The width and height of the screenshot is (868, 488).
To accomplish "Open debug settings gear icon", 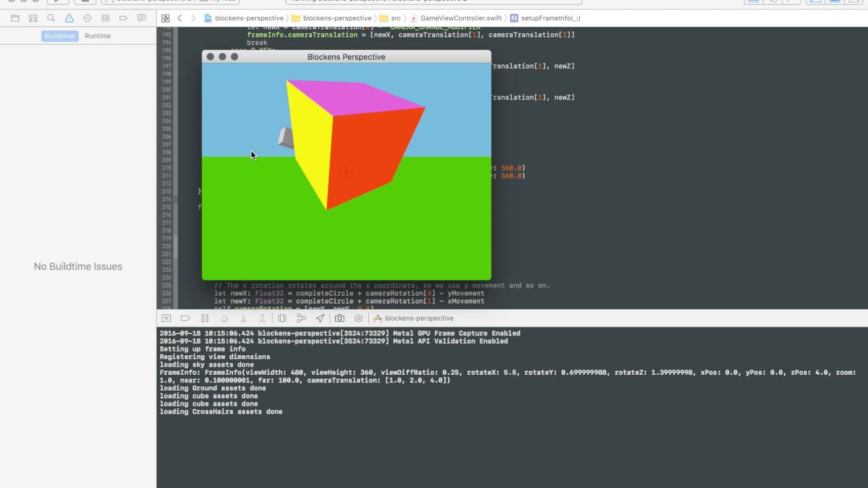I will [x=359, y=318].
